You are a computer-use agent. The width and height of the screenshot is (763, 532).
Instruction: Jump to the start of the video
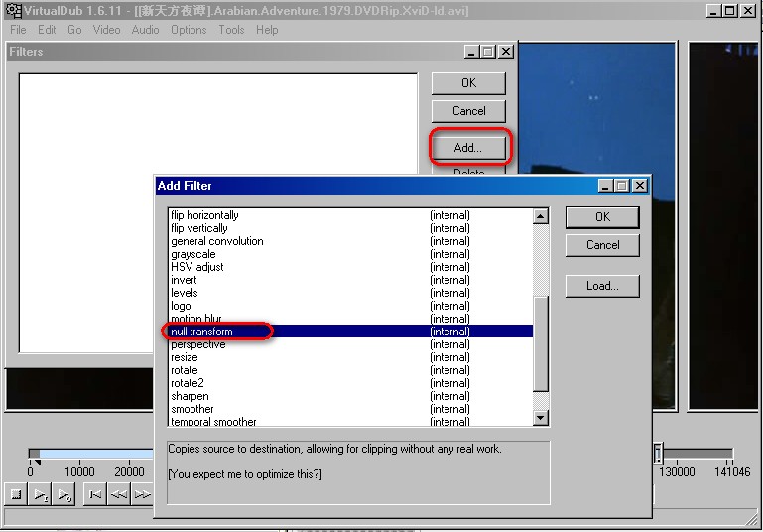click(x=95, y=495)
